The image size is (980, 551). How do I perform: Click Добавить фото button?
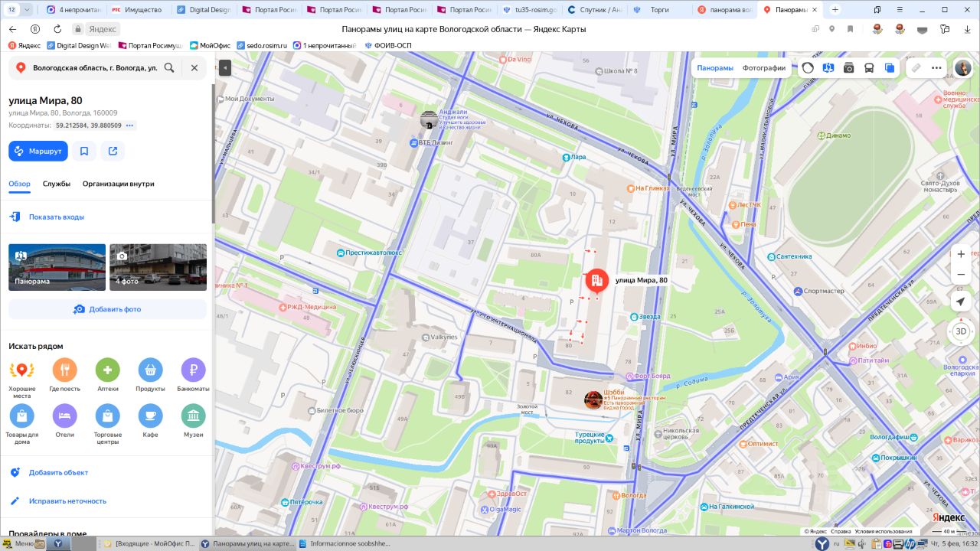point(107,309)
